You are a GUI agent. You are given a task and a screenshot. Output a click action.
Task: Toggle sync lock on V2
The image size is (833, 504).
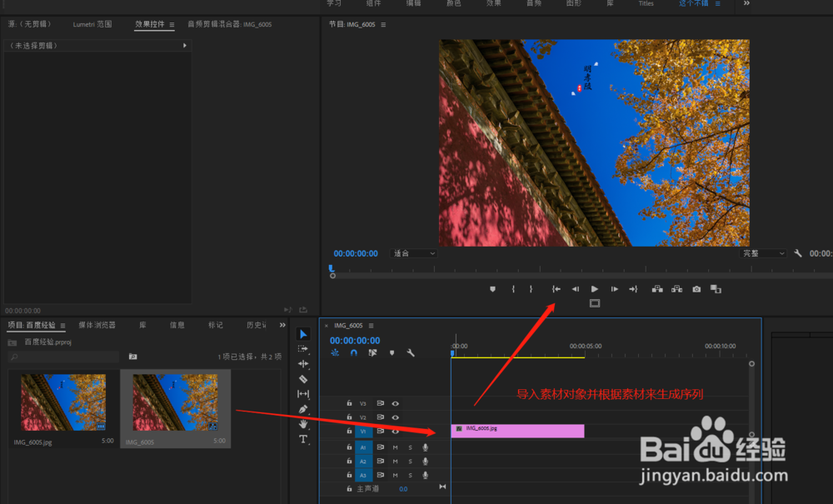[381, 417]
